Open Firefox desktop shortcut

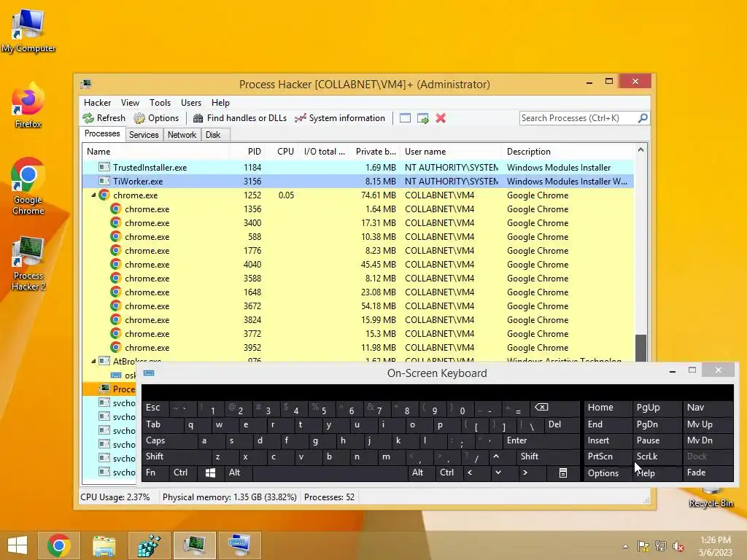(x=28, y=106)
